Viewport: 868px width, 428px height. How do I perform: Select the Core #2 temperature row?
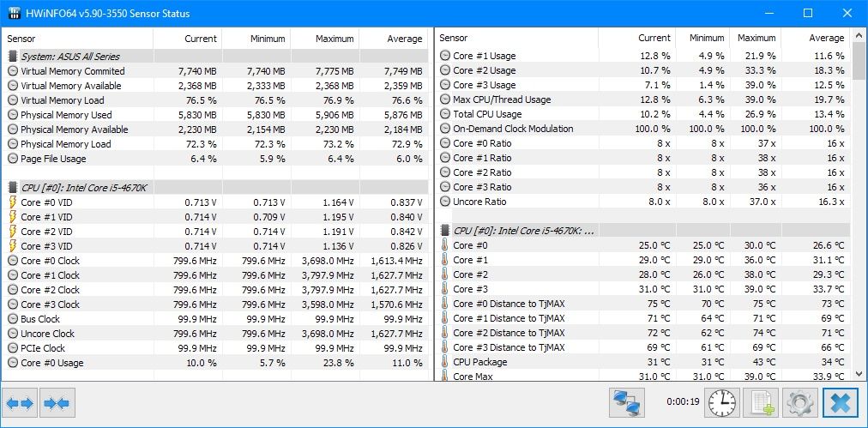click(642, 274)
